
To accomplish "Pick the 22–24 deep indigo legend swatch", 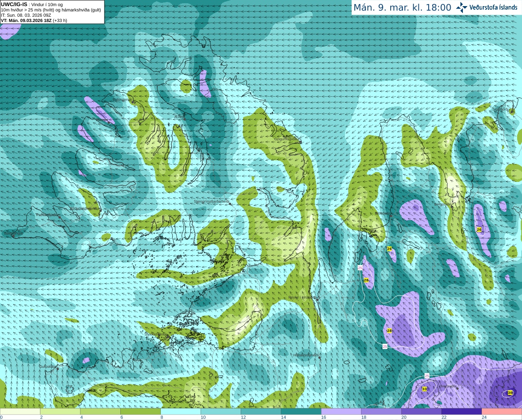I will (x=462, y=411).
